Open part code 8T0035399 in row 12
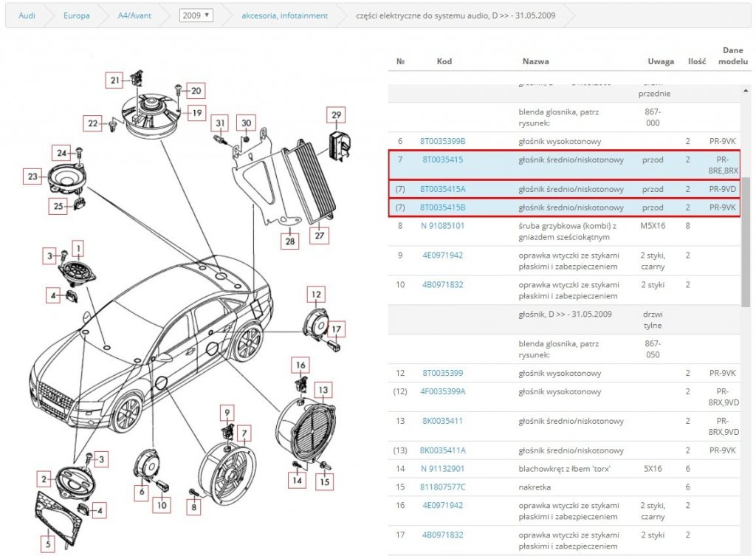 [x=443, y=373]
